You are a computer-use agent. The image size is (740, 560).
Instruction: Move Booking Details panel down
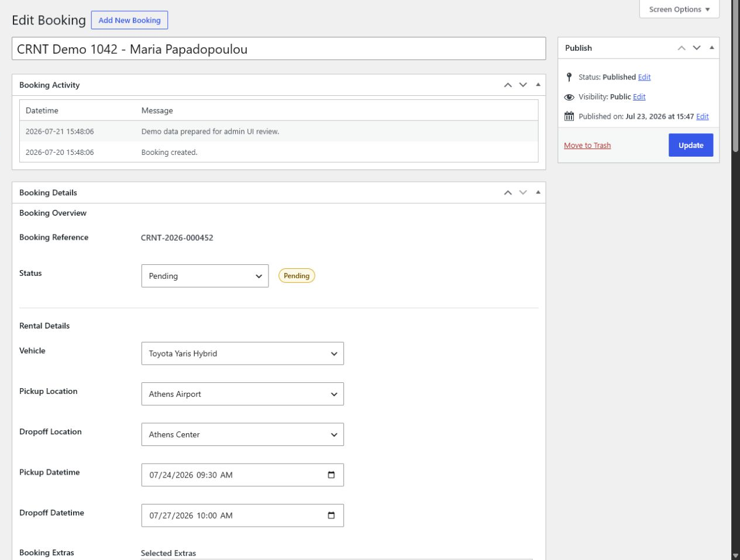[523, 192]
